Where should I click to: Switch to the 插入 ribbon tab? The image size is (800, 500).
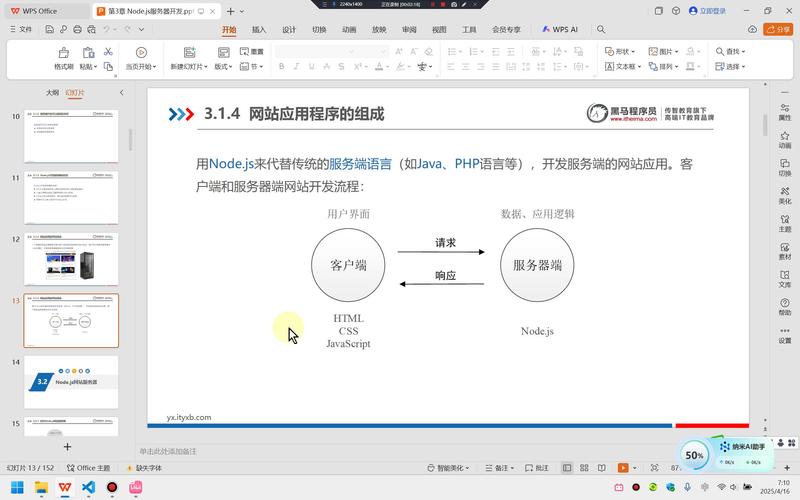coord(259,30)
